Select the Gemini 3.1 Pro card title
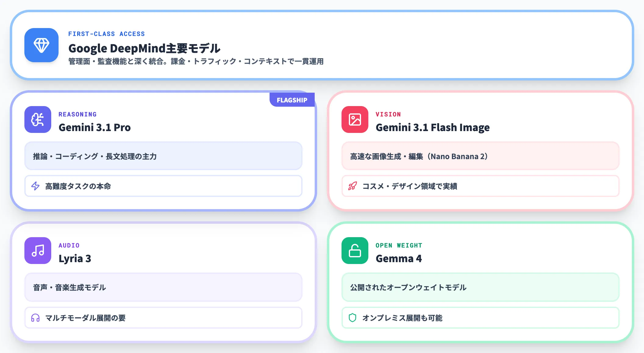The width and height of the screenshot is (644, 353). (95, 127)
